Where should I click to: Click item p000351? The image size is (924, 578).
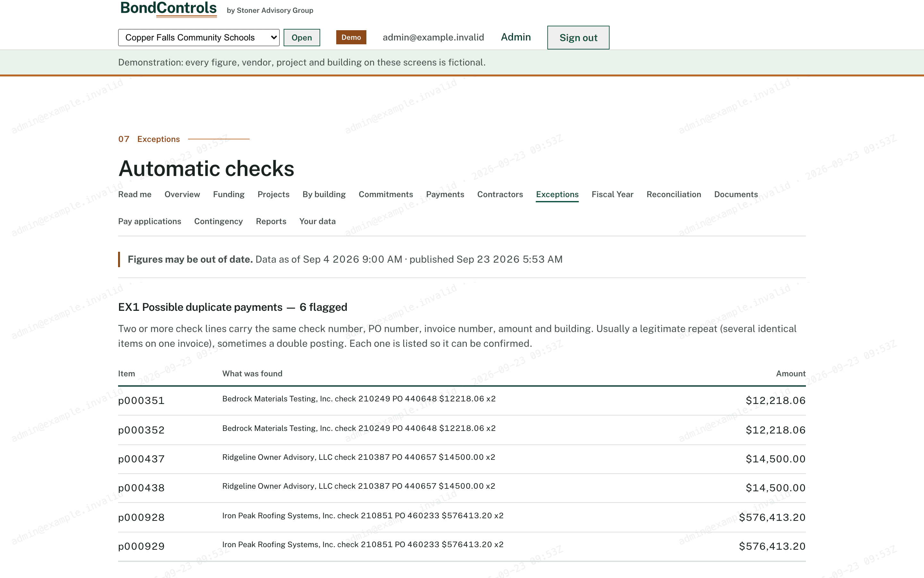(141, 401)
